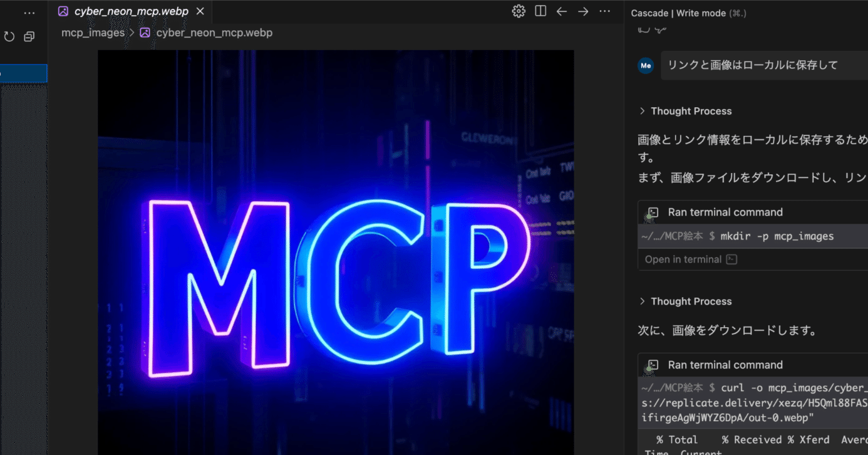This screenshot has height=455, width=868.
Task: Select the text 次に、画像をダウンロードします。
Action: 726,330
